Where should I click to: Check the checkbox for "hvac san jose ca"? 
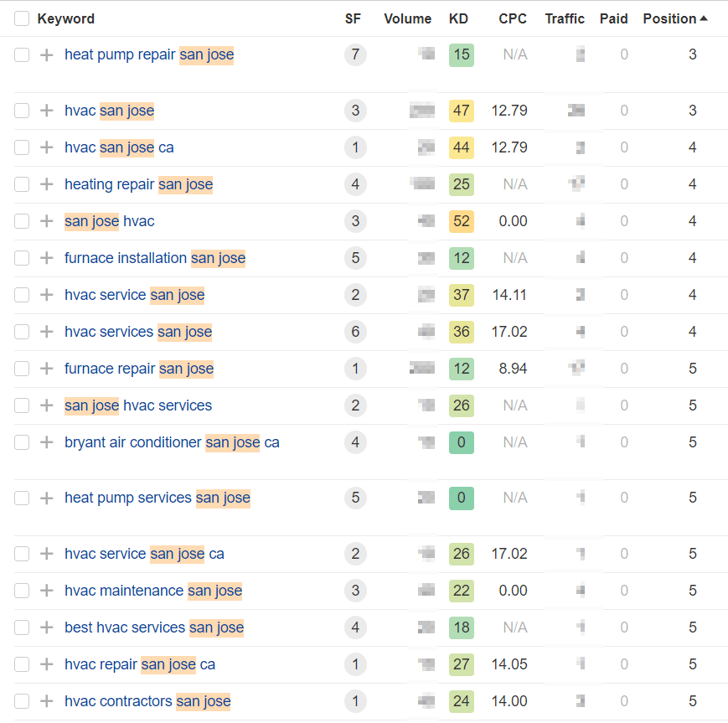point(21,147)
